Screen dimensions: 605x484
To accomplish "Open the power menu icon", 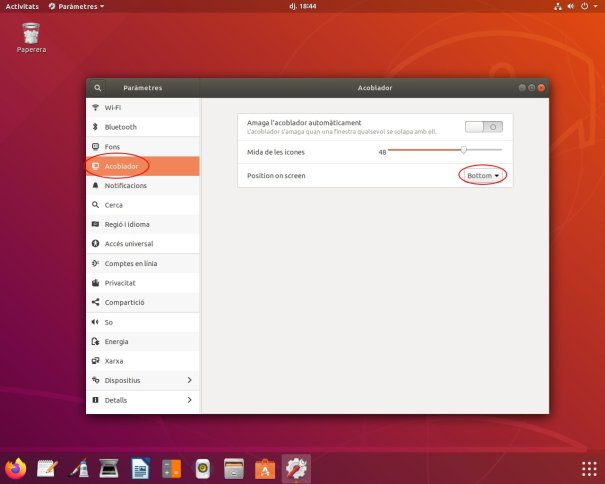I will coord(585,6).
